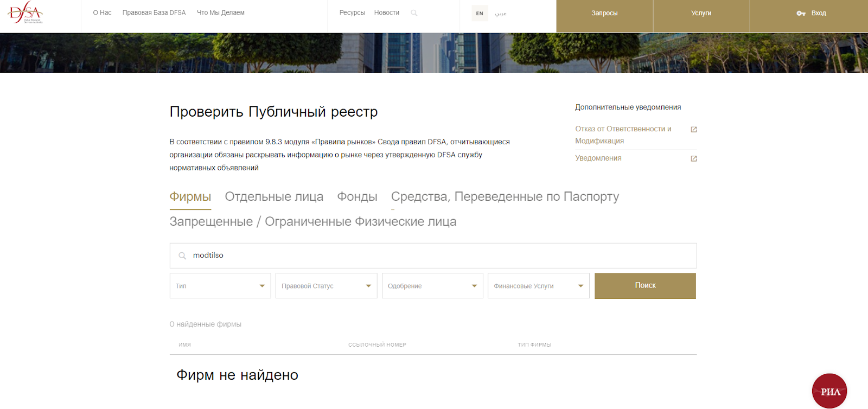This screenshot has width=868, height=409.
Task: Open Правовая База DFSA menu
Action: [154, 12]
